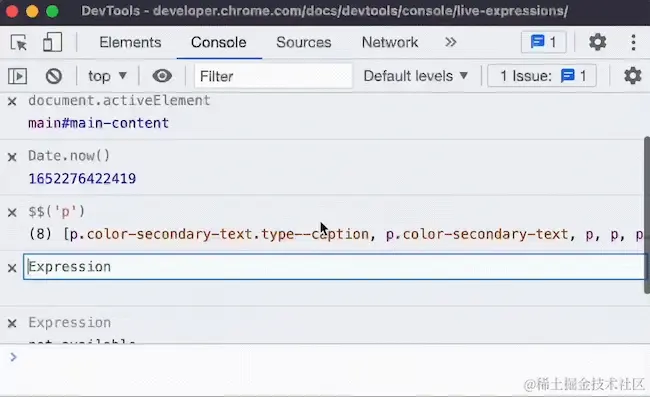
Task: Grab the live expressions scrollbar
Action: point(647,215)
